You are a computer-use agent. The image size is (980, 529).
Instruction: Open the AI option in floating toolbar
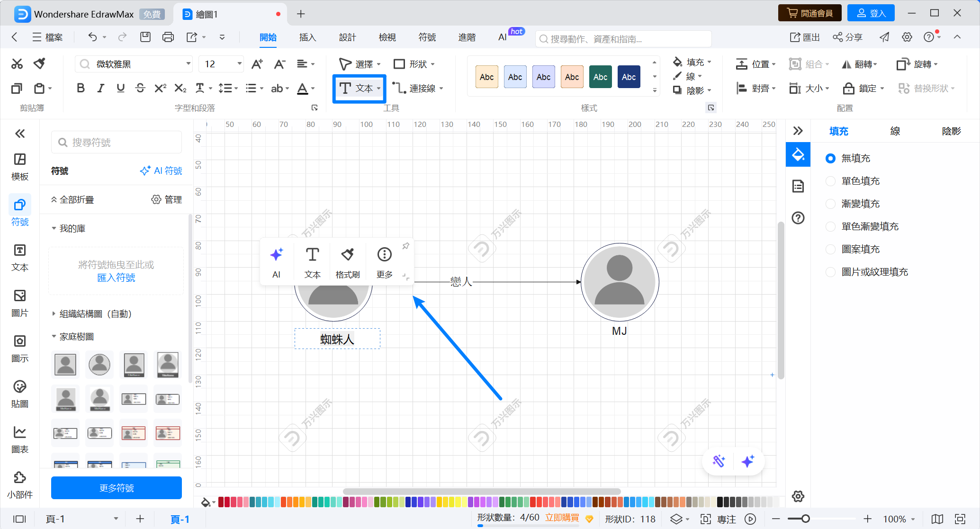277,263
